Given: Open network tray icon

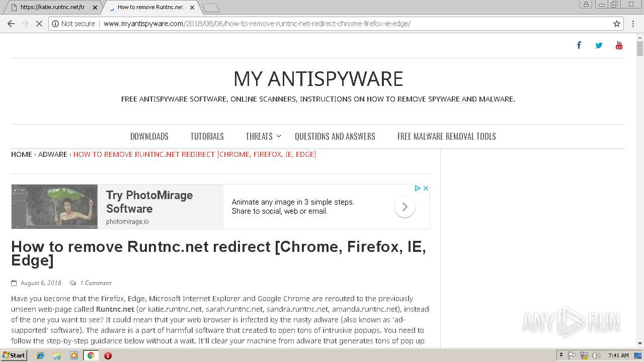Looking at the screenshot, I should click(x=585, y=355).
